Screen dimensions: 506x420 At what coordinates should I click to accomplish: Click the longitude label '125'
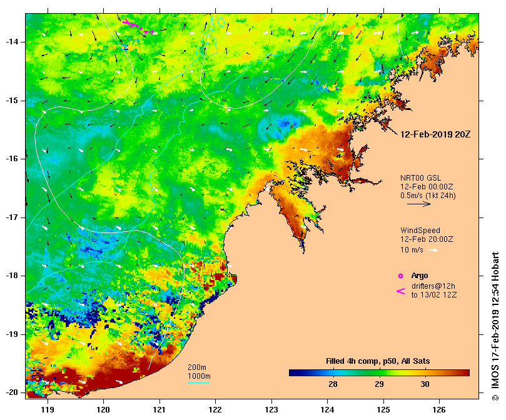click(383, 409)
